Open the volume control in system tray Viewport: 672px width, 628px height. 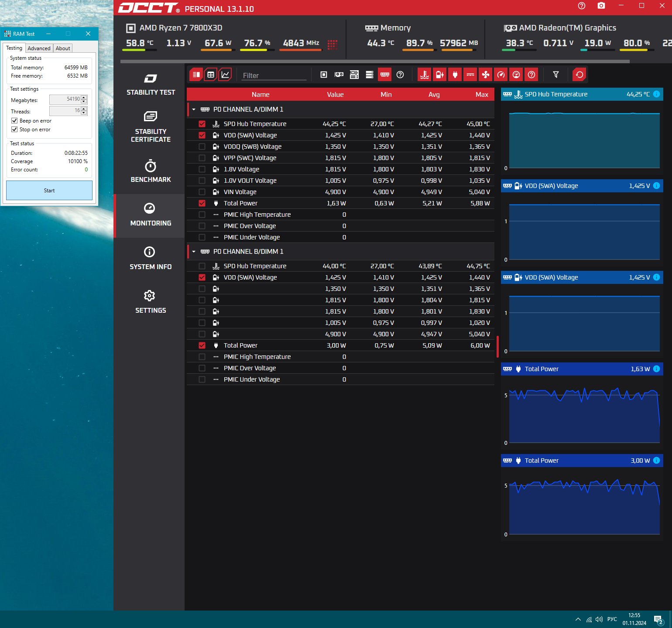[x=599, y=619]
